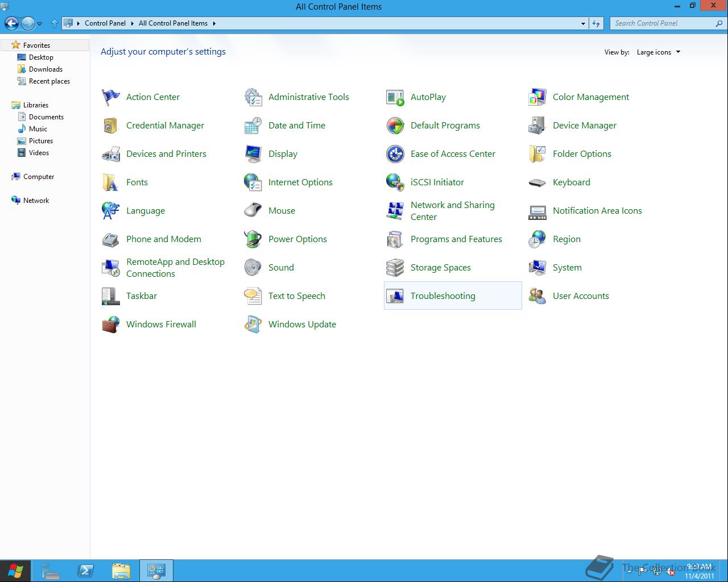Select Computer in the navigation pane

tap(38, 177)
